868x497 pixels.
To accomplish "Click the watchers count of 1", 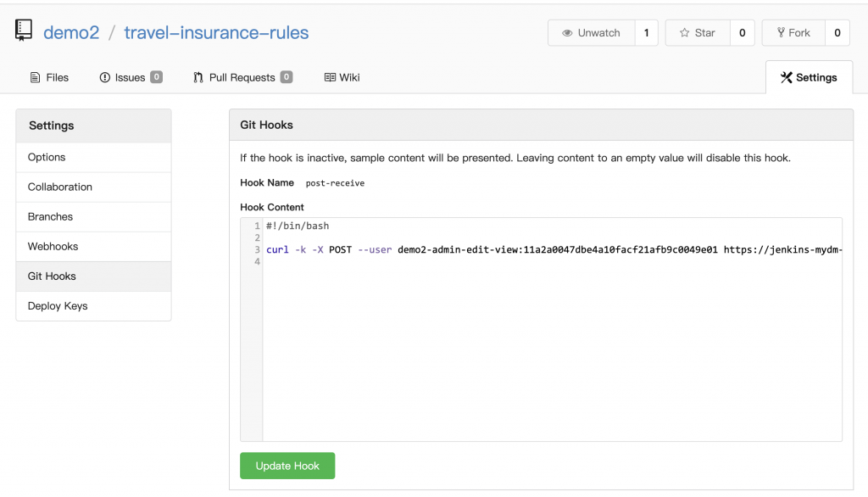I will pos(646,33).
